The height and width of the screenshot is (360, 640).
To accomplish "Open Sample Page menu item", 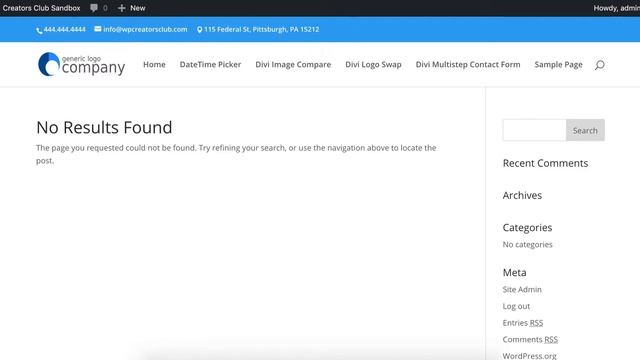I will (558, 64).
